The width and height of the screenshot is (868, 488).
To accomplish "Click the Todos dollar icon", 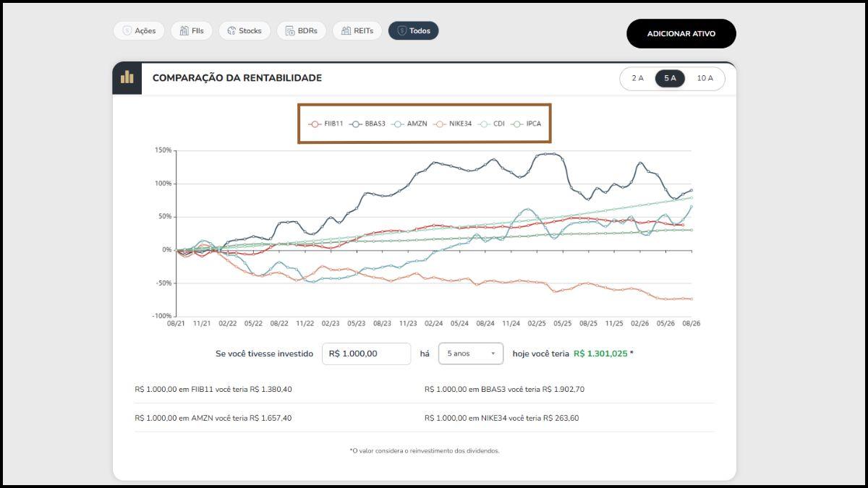I will coord(401,31).
